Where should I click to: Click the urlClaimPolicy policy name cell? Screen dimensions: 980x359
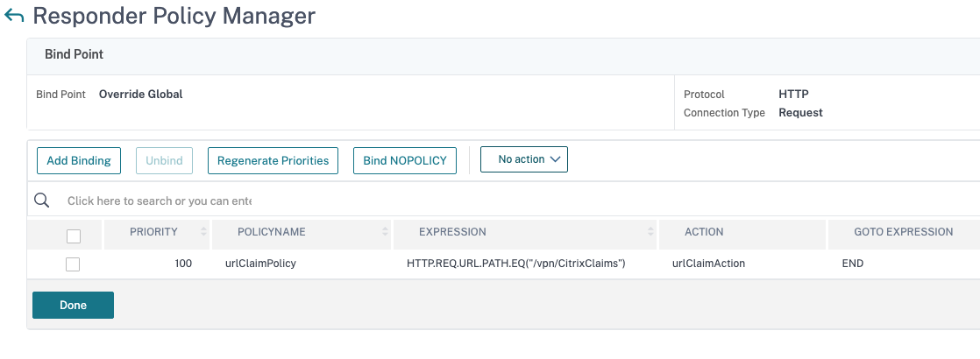pos(260,264)
